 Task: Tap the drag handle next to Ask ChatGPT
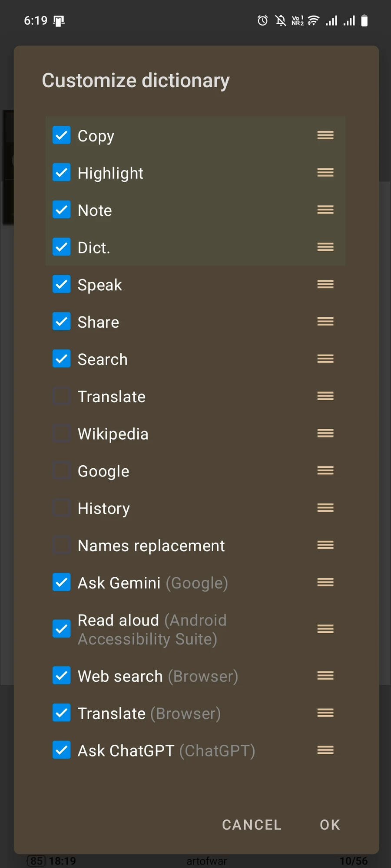pyautogui.click(x=325, y=750)
